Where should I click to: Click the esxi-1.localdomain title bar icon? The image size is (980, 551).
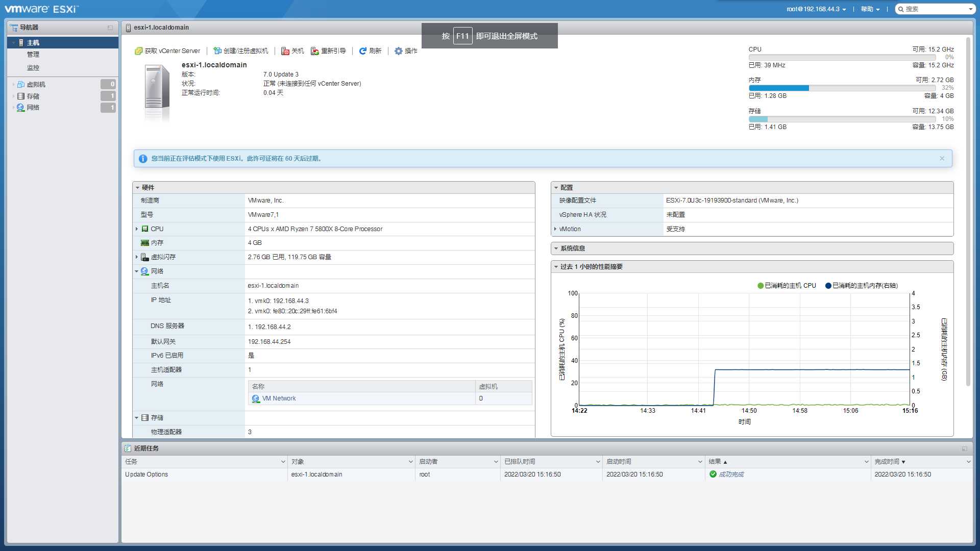pyautogui.click(x=128, y=28)
